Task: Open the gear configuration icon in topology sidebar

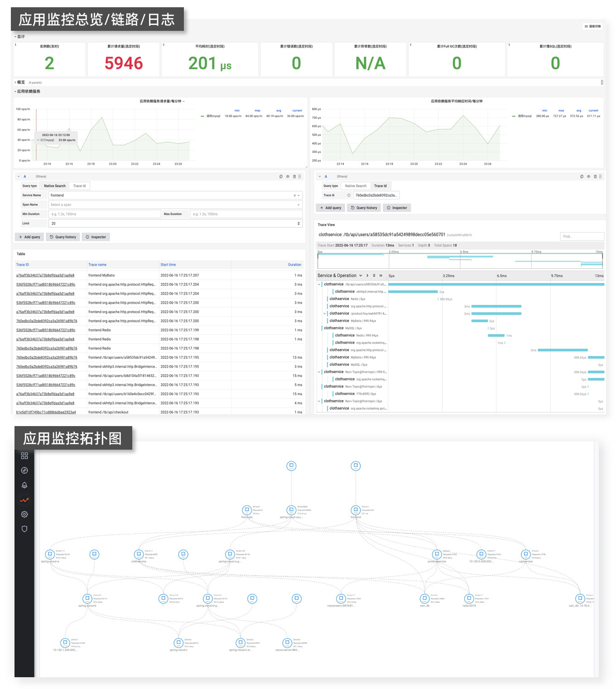Action: (x=24, y=514)
